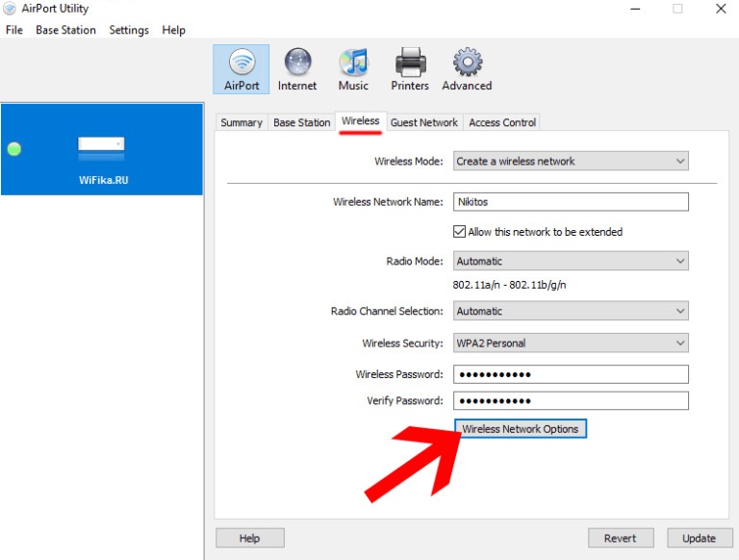The width and height of the screenshot is (739, 560).
Task: Expand the Radio Channel Selection dropdown
Action: pos(571,311)
